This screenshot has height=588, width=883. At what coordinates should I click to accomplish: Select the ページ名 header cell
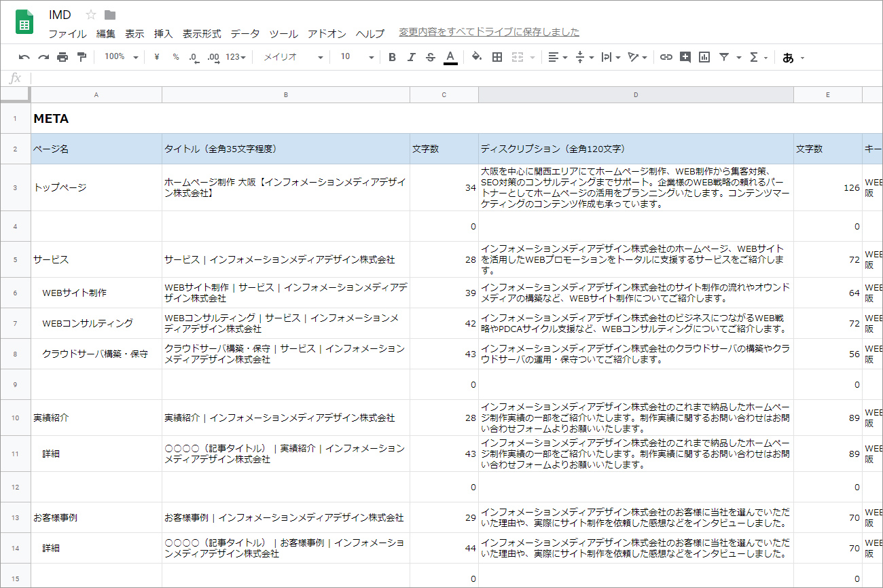96,149
